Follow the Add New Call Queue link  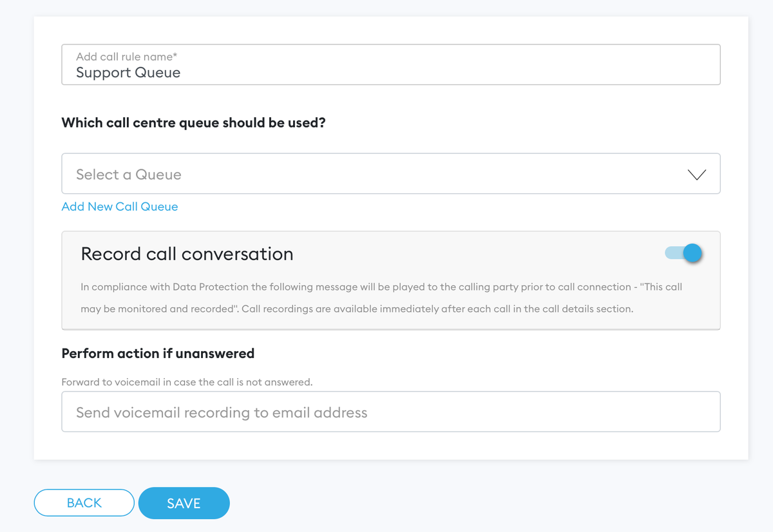tap(120, 207)
